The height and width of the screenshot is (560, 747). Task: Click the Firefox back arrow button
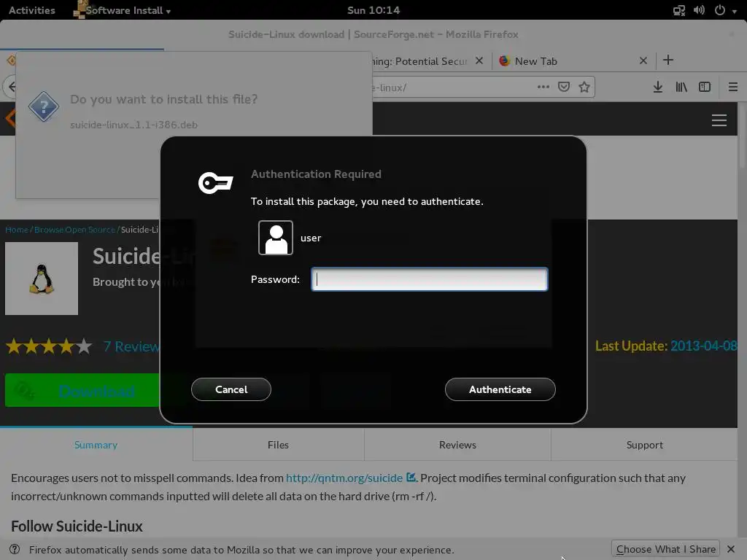(x=10, y=87)
